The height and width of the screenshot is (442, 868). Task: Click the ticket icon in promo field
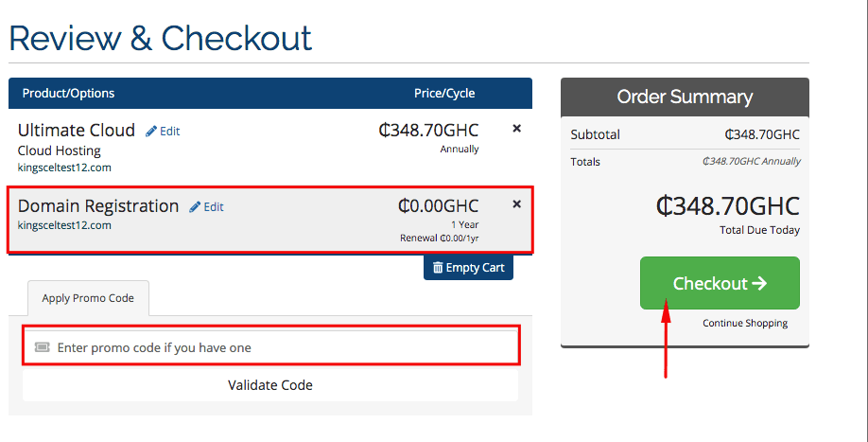pyautogui.click(x=42, y=347)
